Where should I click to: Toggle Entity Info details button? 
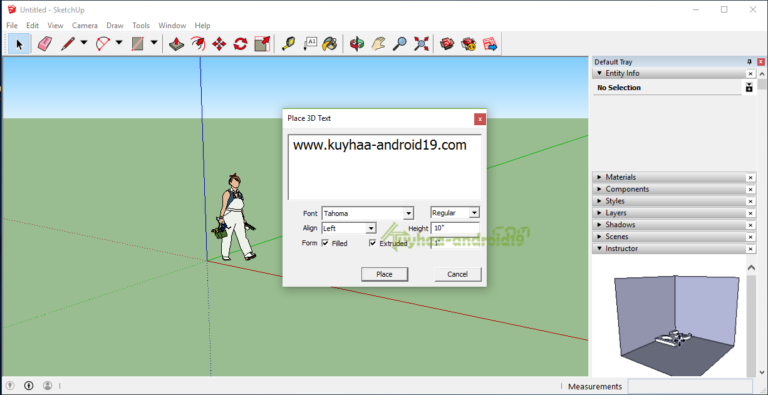[x=749, y=88]
